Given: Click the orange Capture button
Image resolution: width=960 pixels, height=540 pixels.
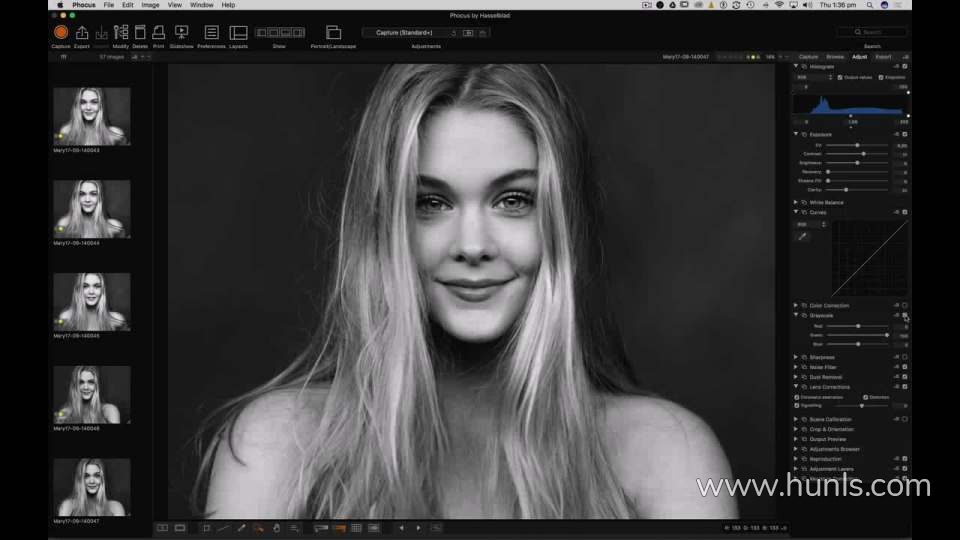Looking at the screenshot, I should point(61,32).
